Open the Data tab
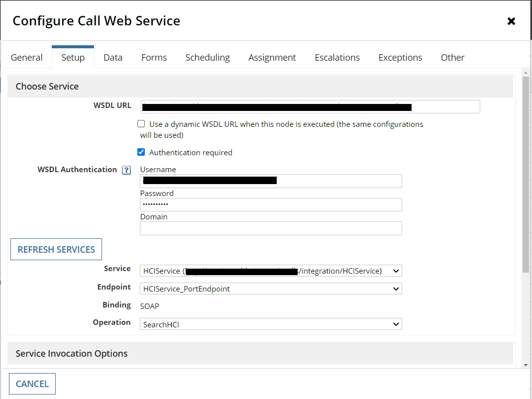Image resolution: width=532 pixels, height=399 pixels. coord(113,57)
